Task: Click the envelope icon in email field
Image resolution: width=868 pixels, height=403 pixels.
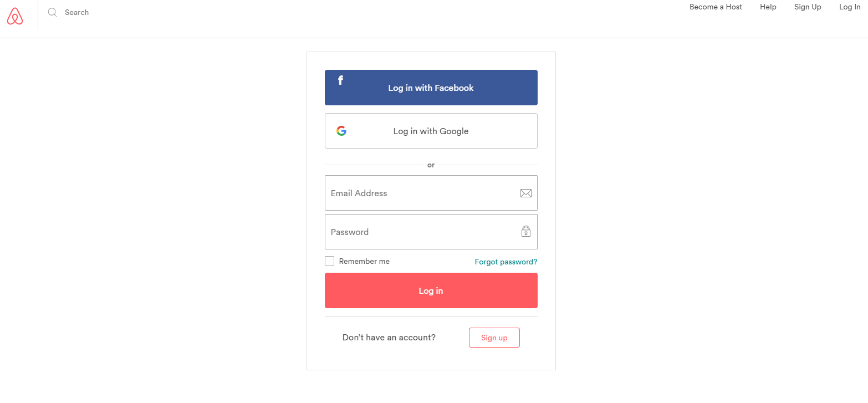Action: point(525,193)
